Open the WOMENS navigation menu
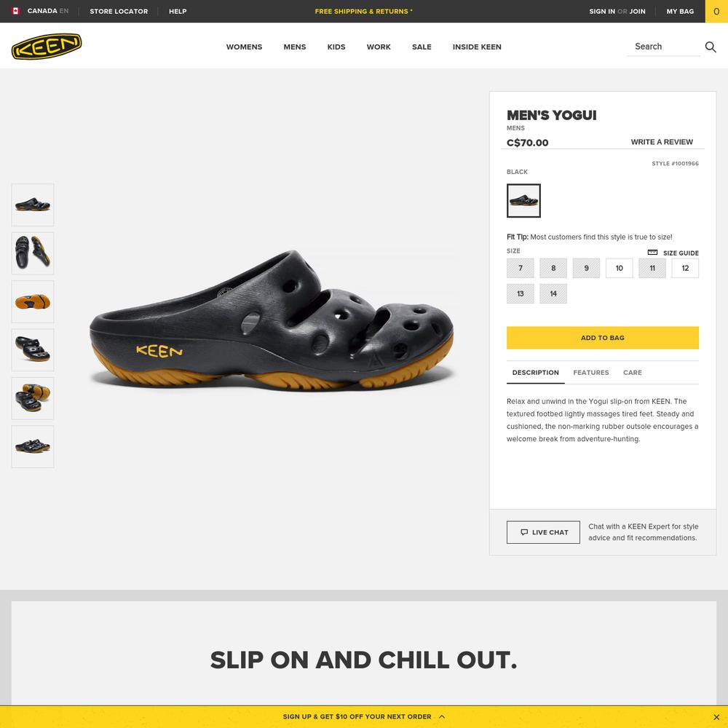Viewport: 728px width, 728px height. coord(244,47)
